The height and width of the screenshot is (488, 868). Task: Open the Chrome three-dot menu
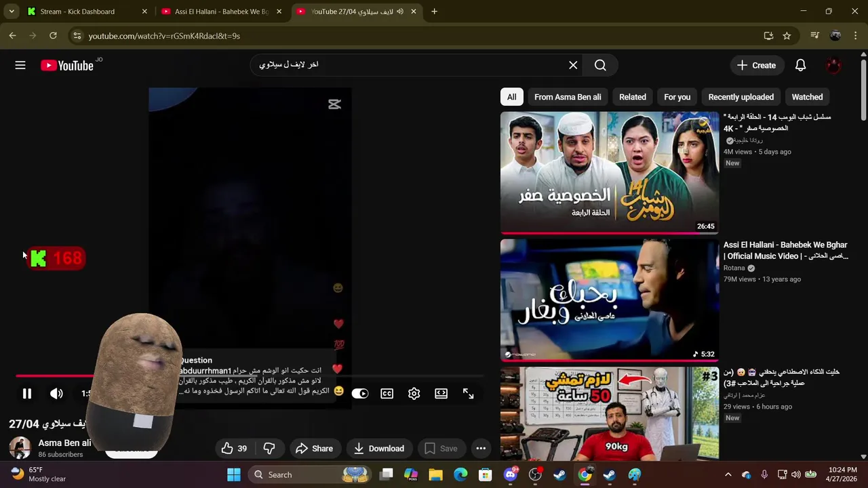coord(856,36)
